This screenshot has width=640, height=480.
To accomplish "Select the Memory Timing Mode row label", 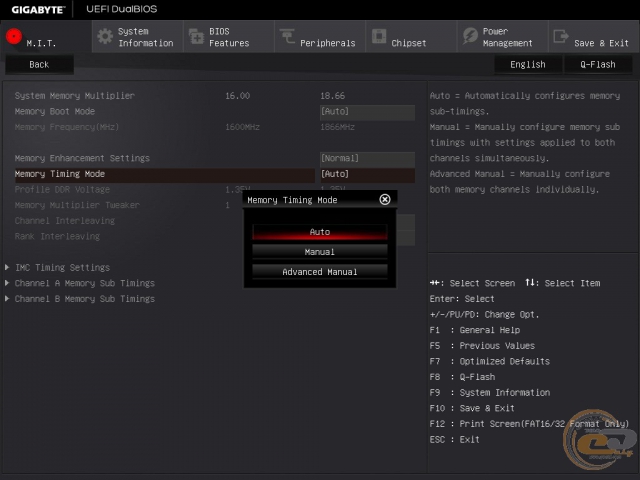I will (60, 174).
